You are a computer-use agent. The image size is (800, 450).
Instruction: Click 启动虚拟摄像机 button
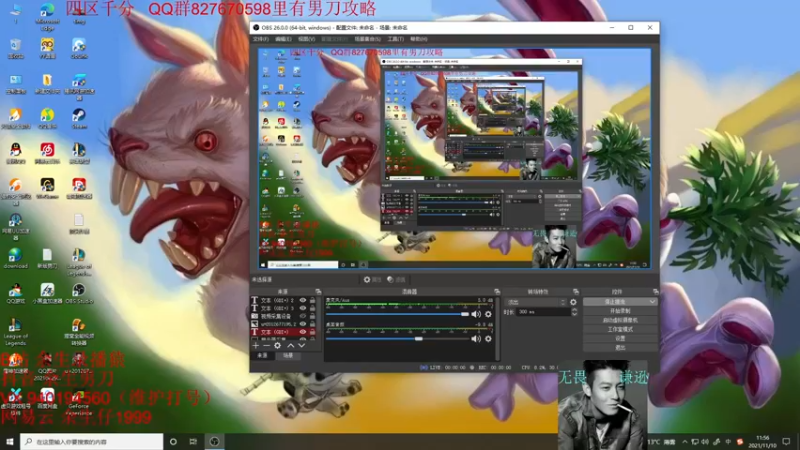click(620, 320)
